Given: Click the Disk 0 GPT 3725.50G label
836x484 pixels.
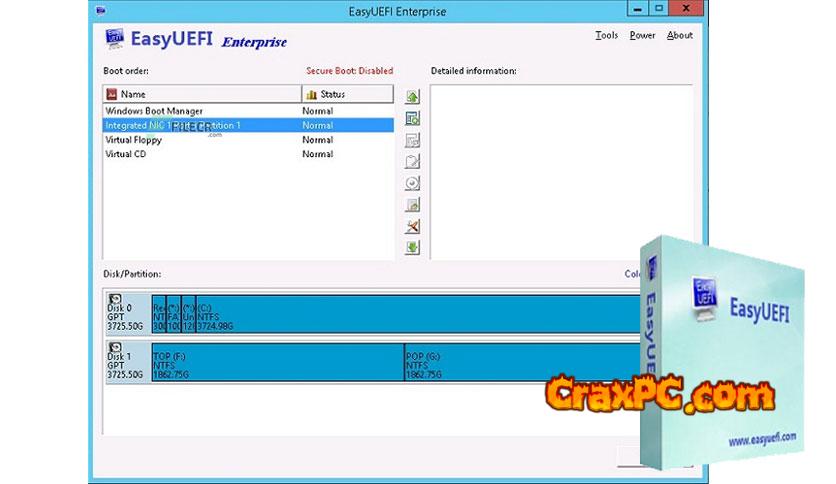Looking at the screenshot, I should click(125, 317).
